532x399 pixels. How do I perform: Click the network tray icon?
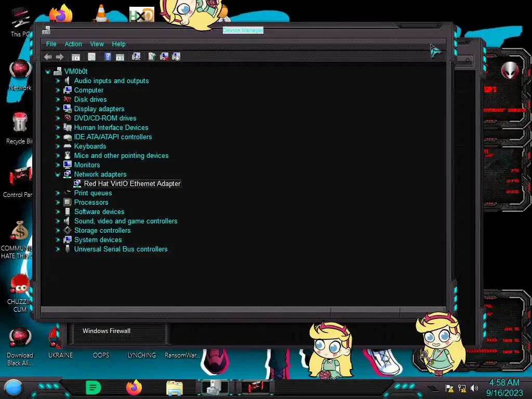(462, 388)
